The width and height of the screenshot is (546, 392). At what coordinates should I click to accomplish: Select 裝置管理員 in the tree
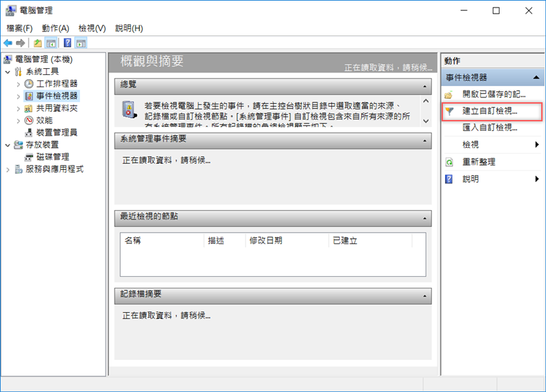pos(57,133)
